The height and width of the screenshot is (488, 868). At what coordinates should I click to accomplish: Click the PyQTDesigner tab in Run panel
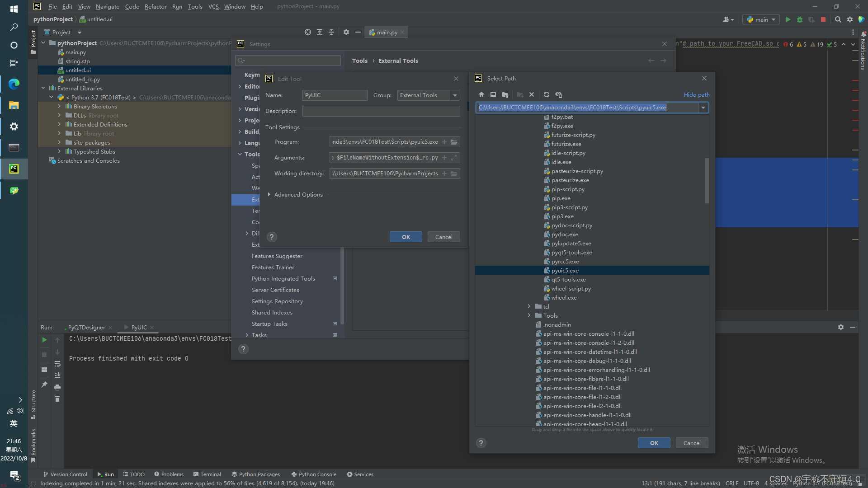(86, 327)
